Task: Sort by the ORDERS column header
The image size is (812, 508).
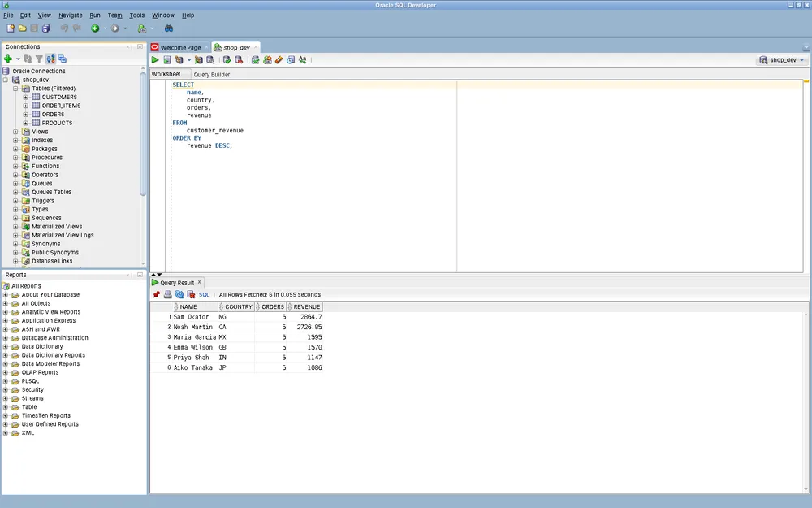Action: point(272,307)
